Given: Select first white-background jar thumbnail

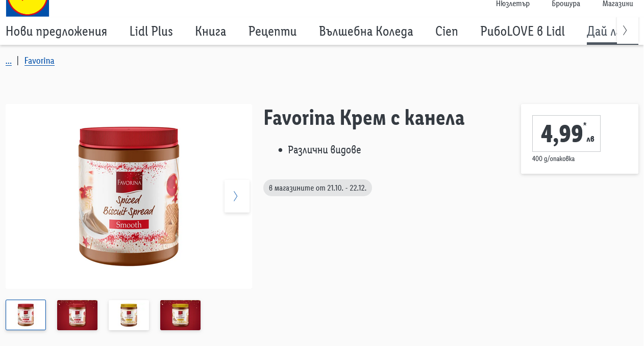Looking at the screenshot, I should click(x=26, y=315).
